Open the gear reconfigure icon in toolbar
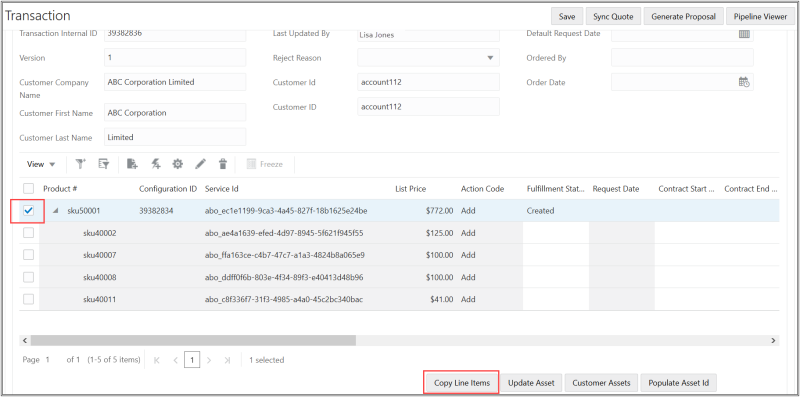Screen dimensions: 800x397 (x=178, y=164)
